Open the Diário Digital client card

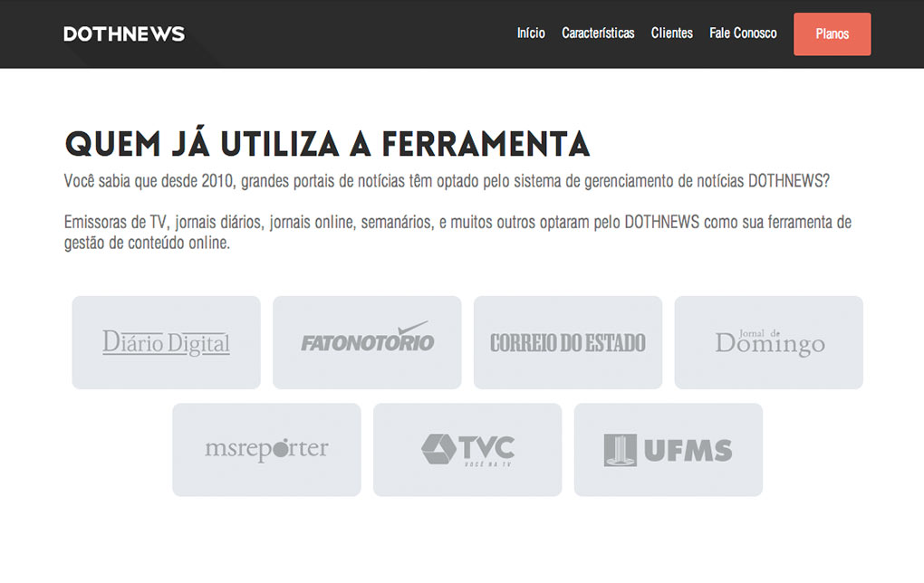(166, 342)
